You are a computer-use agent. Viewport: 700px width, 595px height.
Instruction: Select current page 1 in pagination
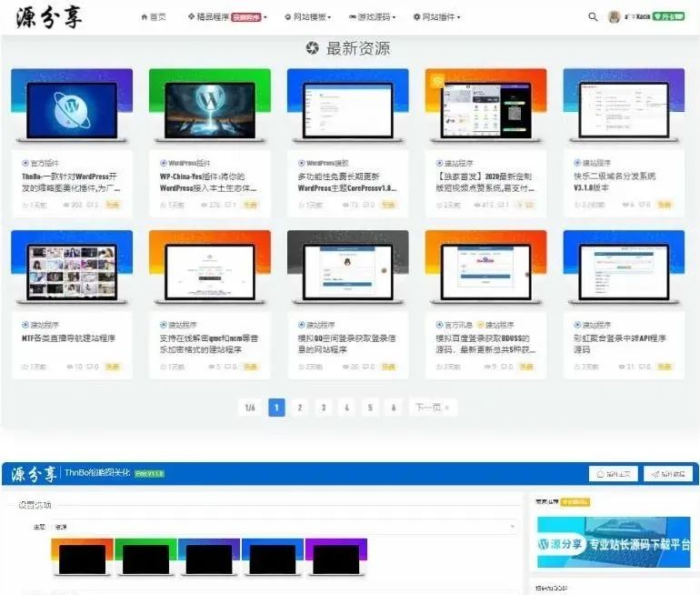[x=276, y=408]
